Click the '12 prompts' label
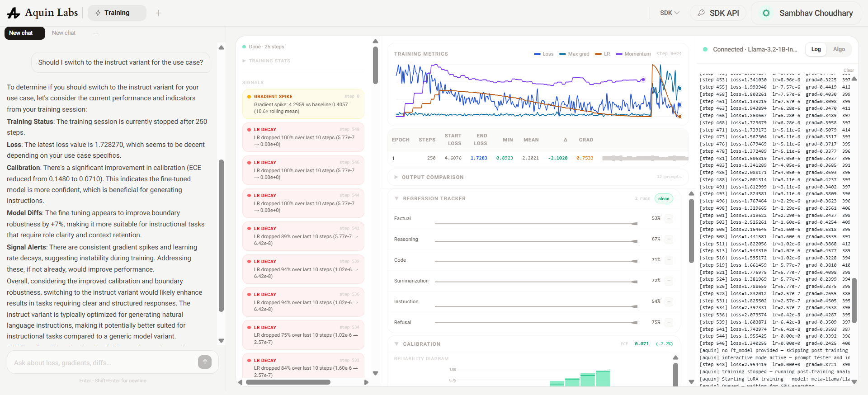The width and height of the screenshot is (868, 395). [669, 177]
